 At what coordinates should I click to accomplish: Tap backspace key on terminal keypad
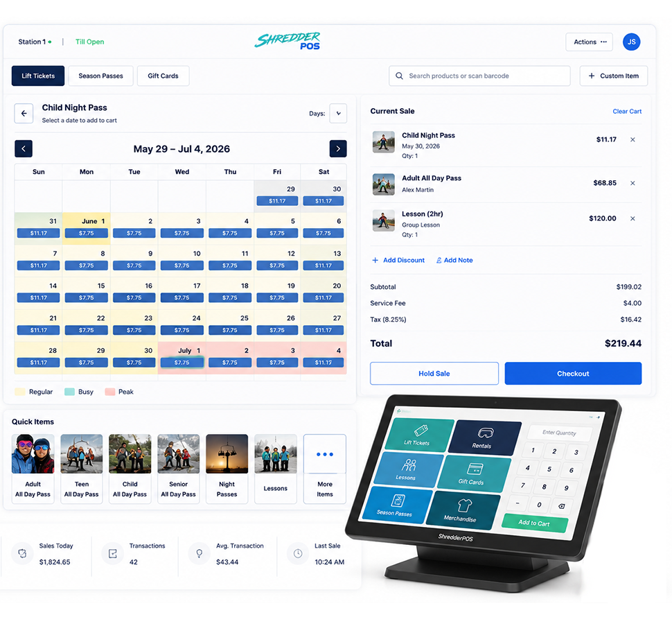(561, 506)
